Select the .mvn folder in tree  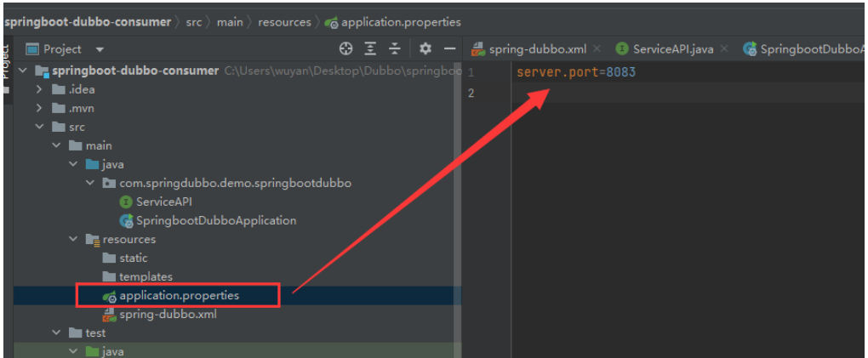[x=72, y=109]
